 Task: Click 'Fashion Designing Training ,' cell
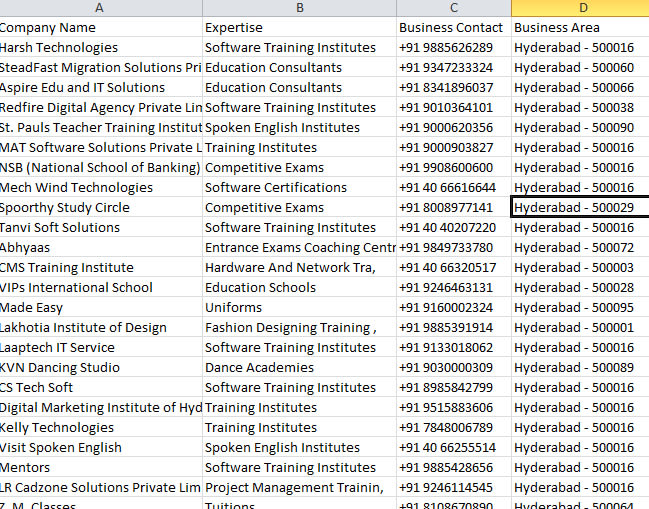coord(299,327)
